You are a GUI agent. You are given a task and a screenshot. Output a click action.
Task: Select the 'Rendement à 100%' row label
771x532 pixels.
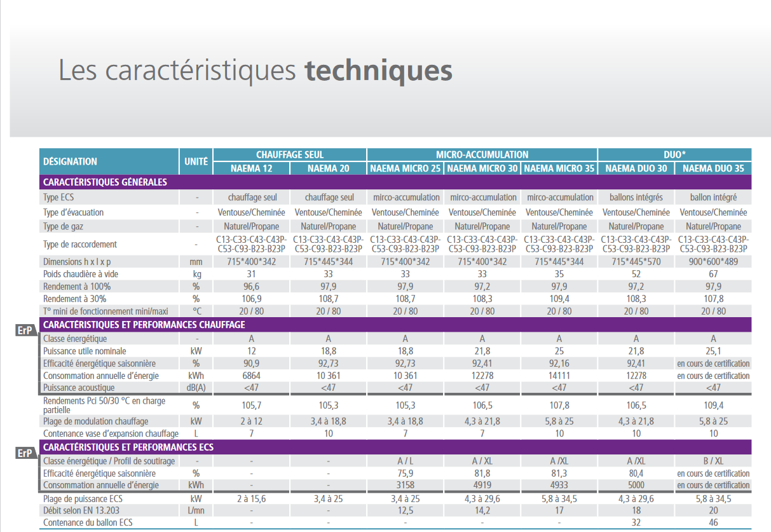[x=77, y=287]
